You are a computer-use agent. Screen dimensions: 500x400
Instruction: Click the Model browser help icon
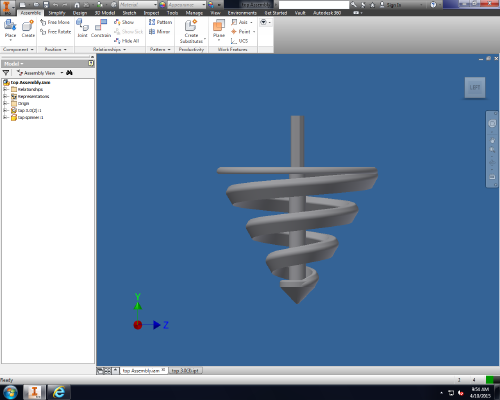(x=91, y=63)
